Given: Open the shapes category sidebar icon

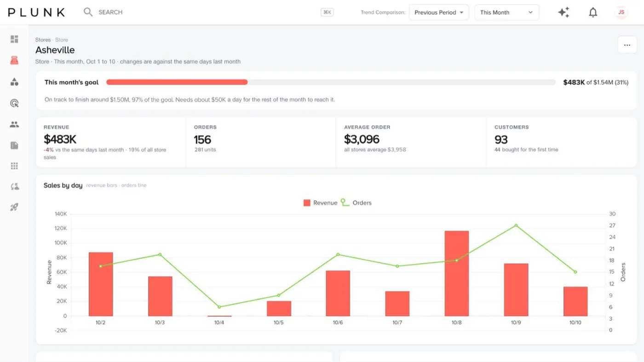Looking at the screenshot, I should coord(14,82).
